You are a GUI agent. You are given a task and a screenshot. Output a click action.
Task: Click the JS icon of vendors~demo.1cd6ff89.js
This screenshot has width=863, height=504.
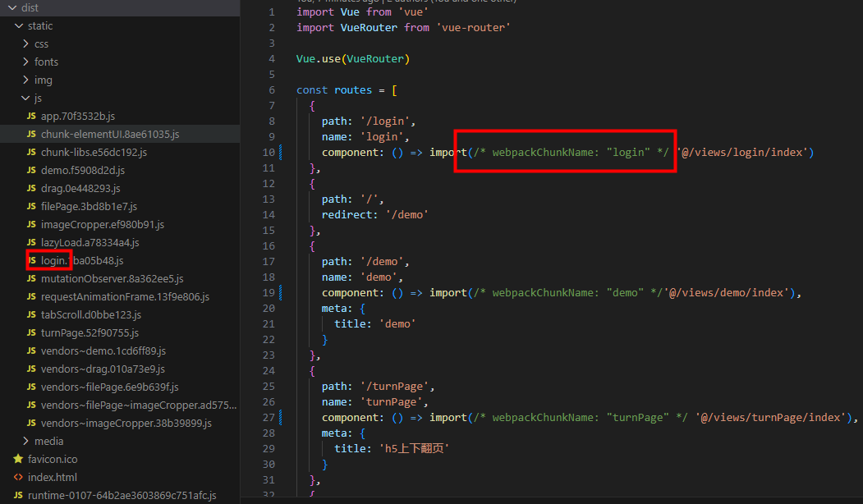31,351
